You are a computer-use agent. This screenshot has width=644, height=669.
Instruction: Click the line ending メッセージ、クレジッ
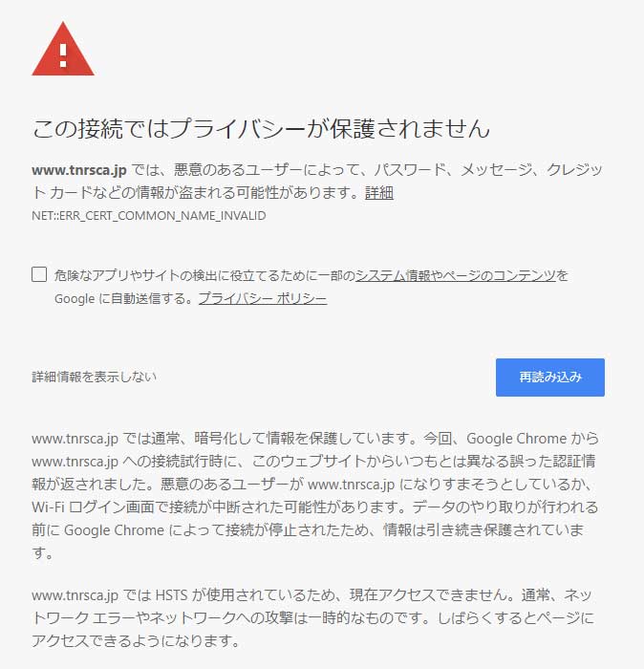pos(316,170)
